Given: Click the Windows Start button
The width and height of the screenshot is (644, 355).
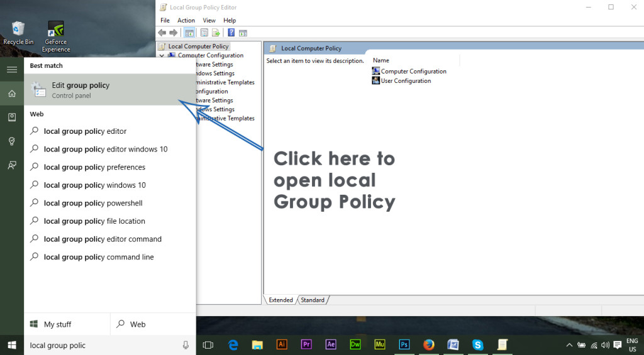Looking at the screenshot, I should tap(12, 345).
